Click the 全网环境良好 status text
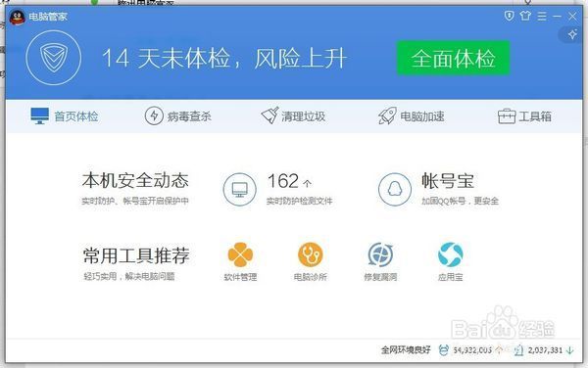Image resolution: width=588 pixels, height=368 pixels. point(406,350)
